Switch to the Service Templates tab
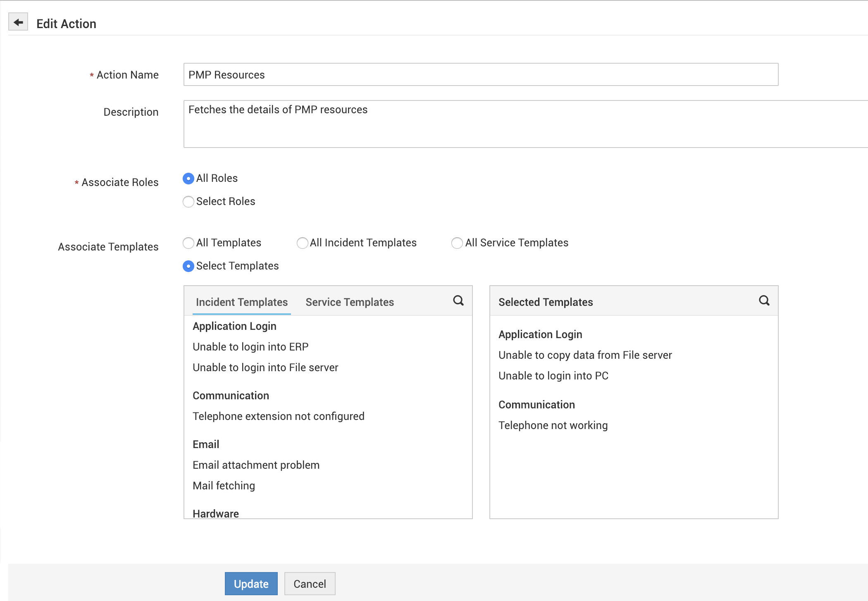Image resolution: width=868 pixels, height=601 pixels. click(350, 302)
